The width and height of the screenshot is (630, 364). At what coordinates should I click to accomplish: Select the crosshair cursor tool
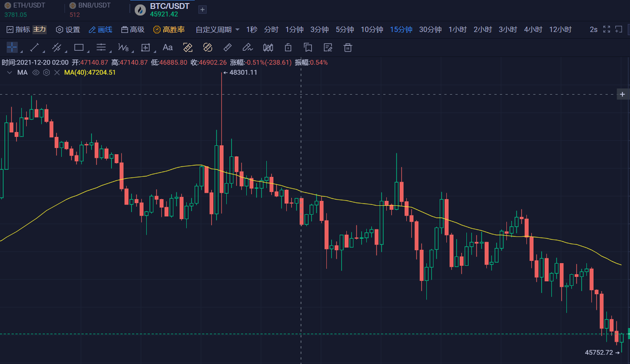coord(12,48)
